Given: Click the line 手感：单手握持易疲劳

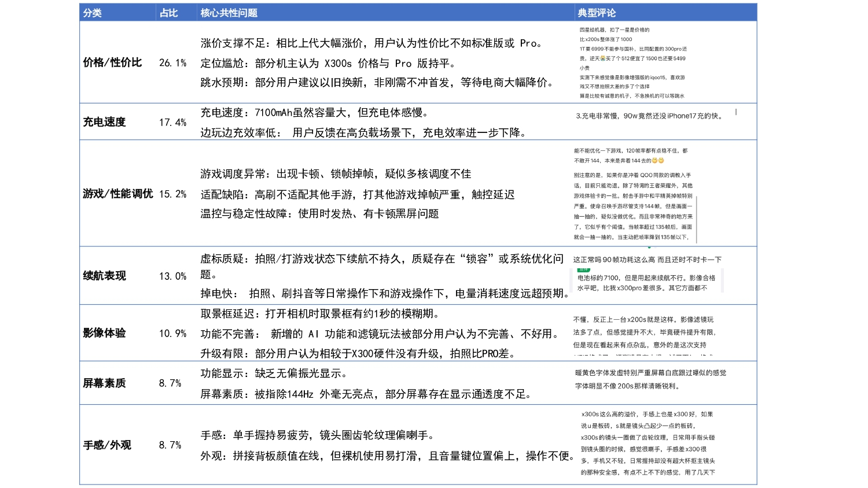Looking at the screenshot, I should (318, 435).
